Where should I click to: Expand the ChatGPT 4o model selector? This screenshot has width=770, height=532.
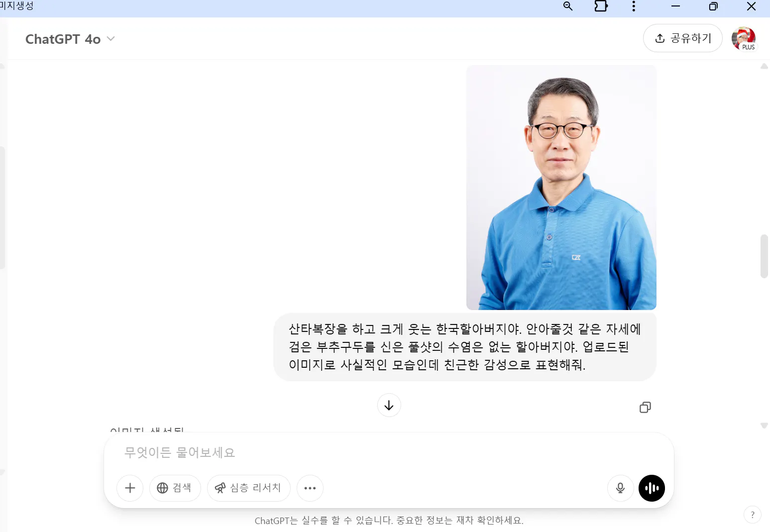pos(70,38)
